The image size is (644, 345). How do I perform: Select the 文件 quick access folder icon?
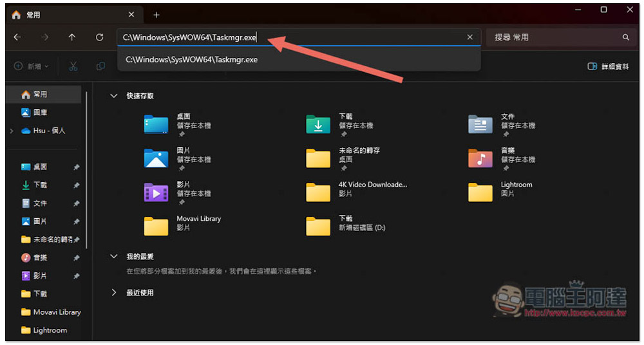click(480, 124)
